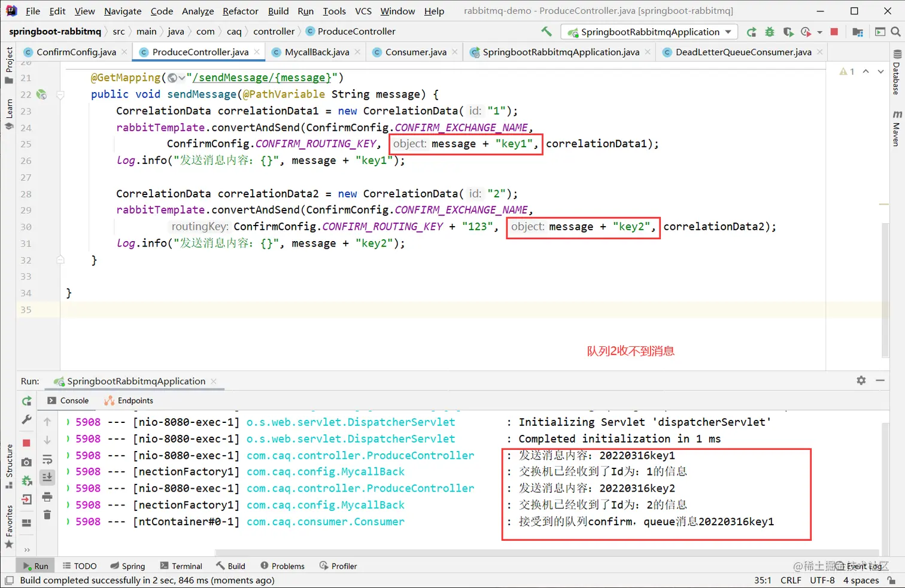This screenshot has height=588, width=905.
Task: Hide the Run tool window with the minus icon
Action: [x=880, y=380]
